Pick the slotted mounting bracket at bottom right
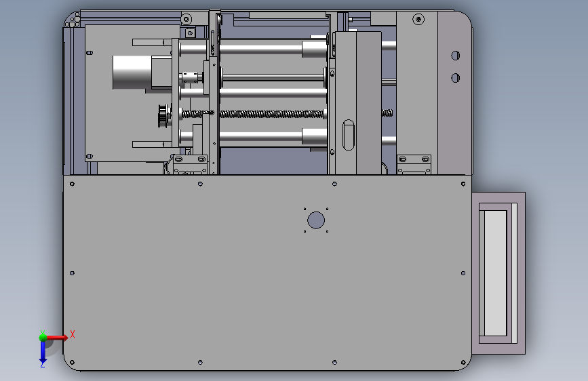 coord(414,164)
